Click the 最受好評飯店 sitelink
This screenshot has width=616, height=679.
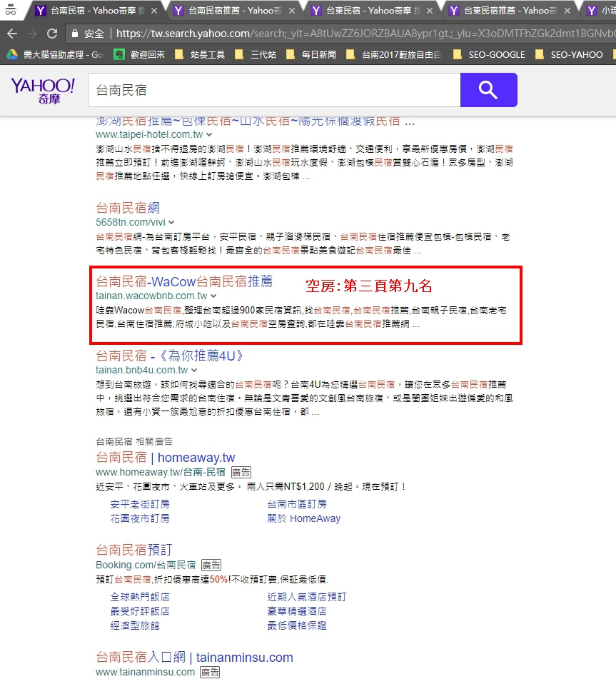pyautogui.click(x=140, y=611)
